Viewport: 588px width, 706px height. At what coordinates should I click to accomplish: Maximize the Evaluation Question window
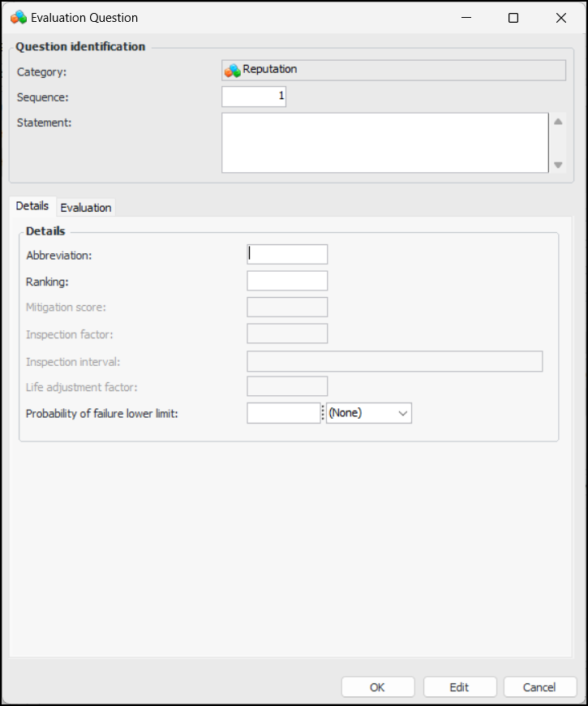(x=513, y=18)
